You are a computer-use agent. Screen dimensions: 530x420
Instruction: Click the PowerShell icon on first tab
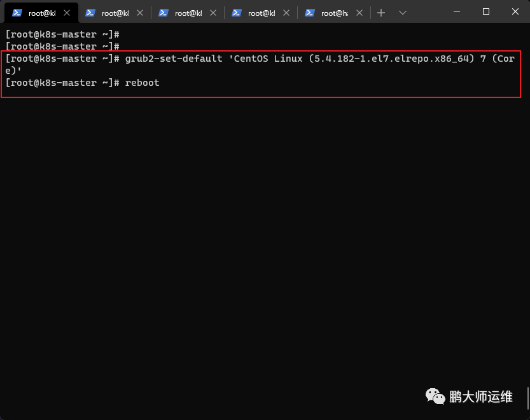click(17, 13)
